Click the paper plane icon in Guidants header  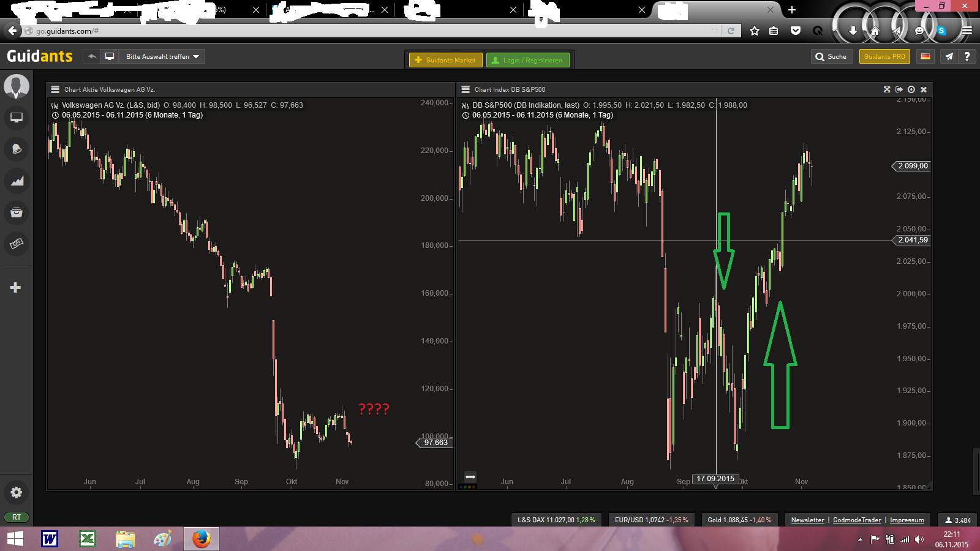949,56
